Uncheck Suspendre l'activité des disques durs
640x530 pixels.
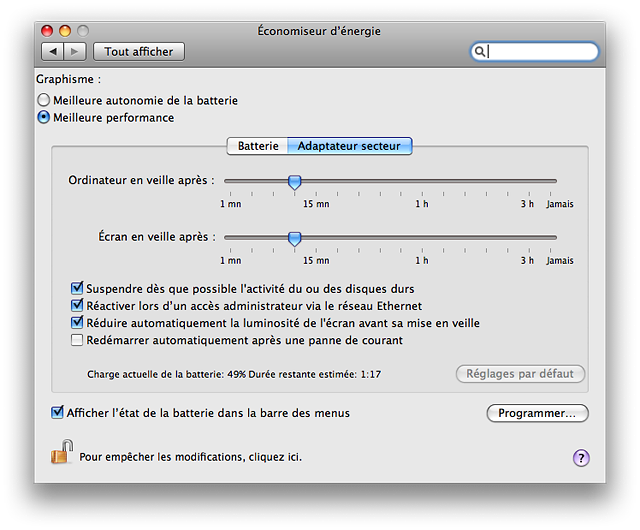click(77, 288)
